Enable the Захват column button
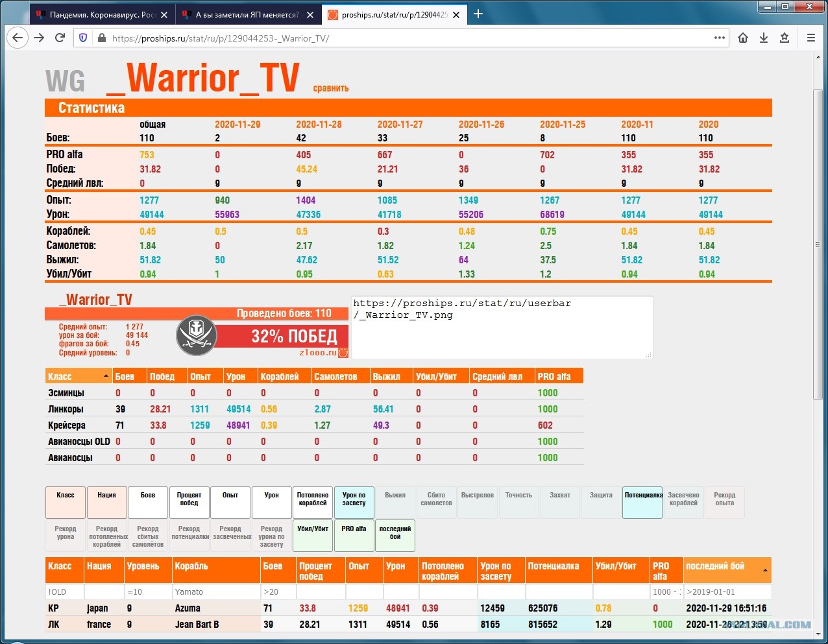This screenshot has width=828, height=644. point(560,503)
